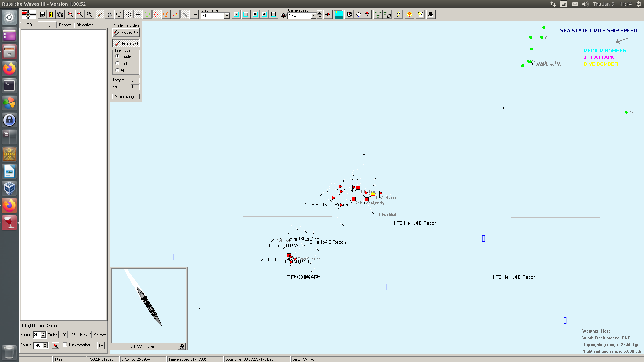Enable the Turn together checkbox
Image resolution: width=644 pixels, height=362 pixels.
pos(65,345)
